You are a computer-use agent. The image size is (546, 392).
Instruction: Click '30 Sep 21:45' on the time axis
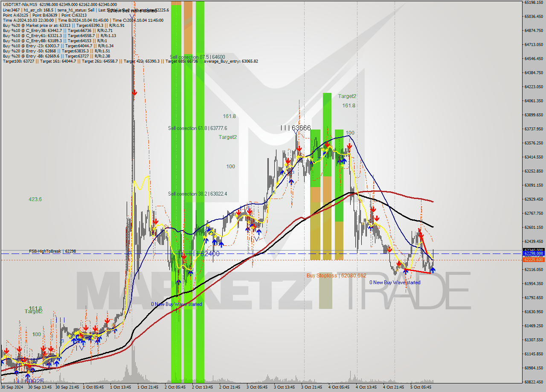[x=67, y=387]
